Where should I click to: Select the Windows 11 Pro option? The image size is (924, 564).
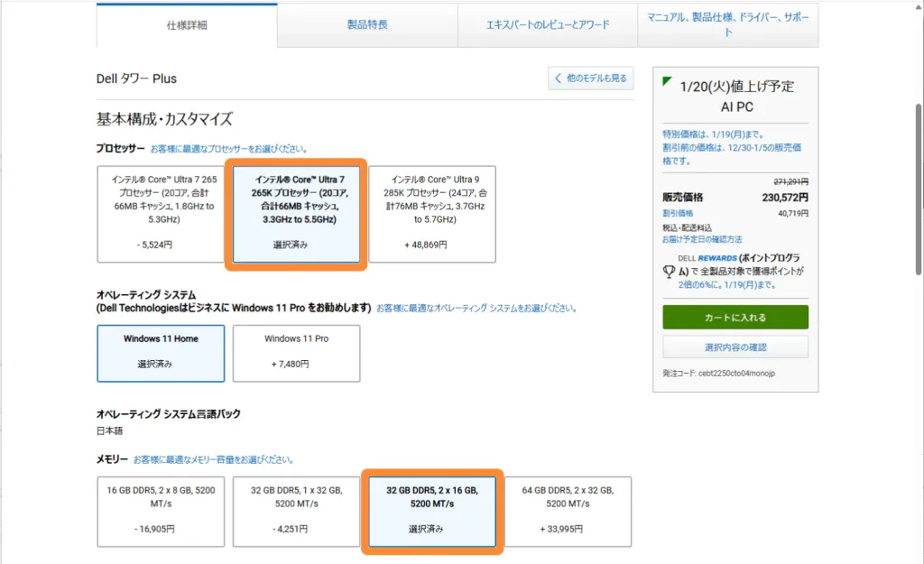tap(296, 353)
